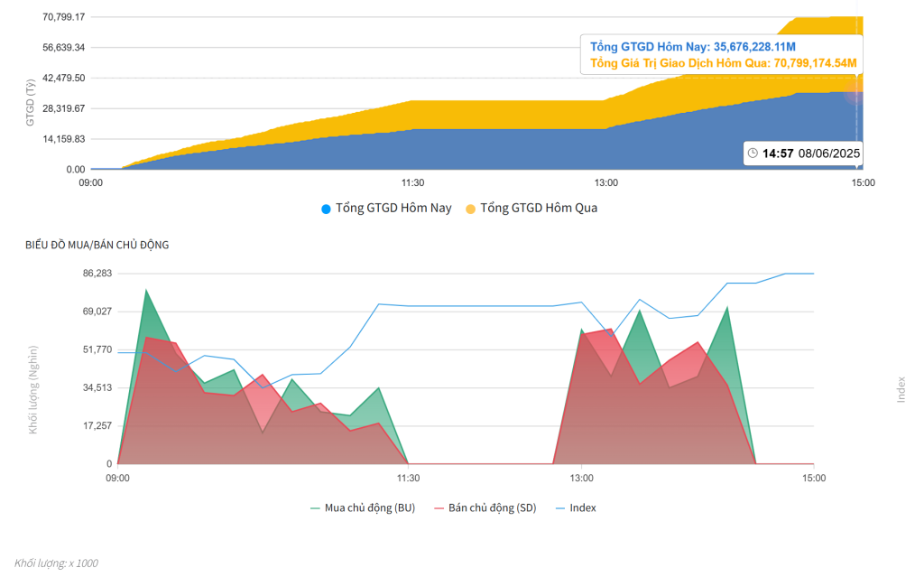Click the blue Index legend line marker
The width and height of the screenshot is (924, 577).
(x=560, y=508)
